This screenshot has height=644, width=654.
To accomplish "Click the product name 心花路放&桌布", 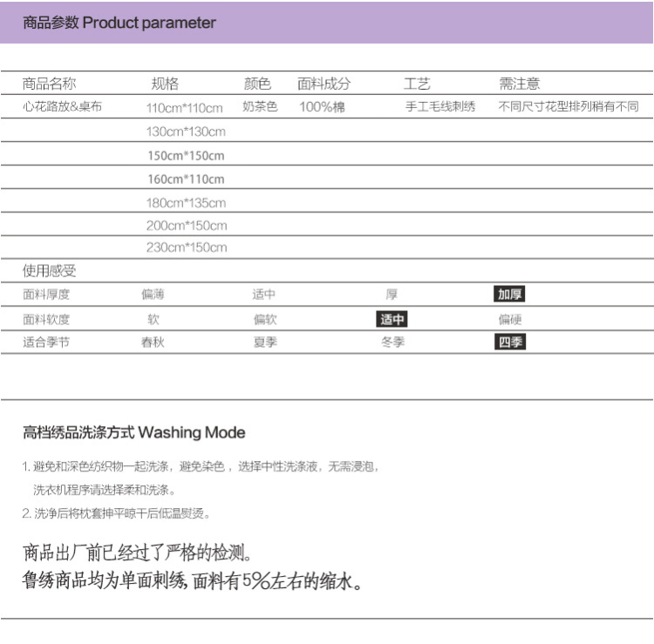I will click(x=62, y=107).
